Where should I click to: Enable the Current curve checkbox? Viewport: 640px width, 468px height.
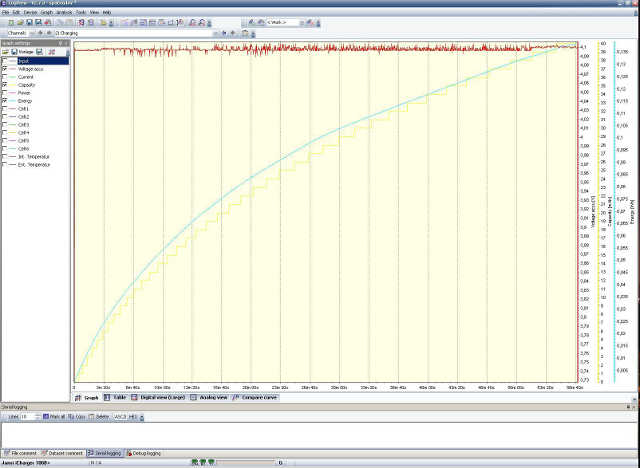pyautogui.click(x=5, y=77)
